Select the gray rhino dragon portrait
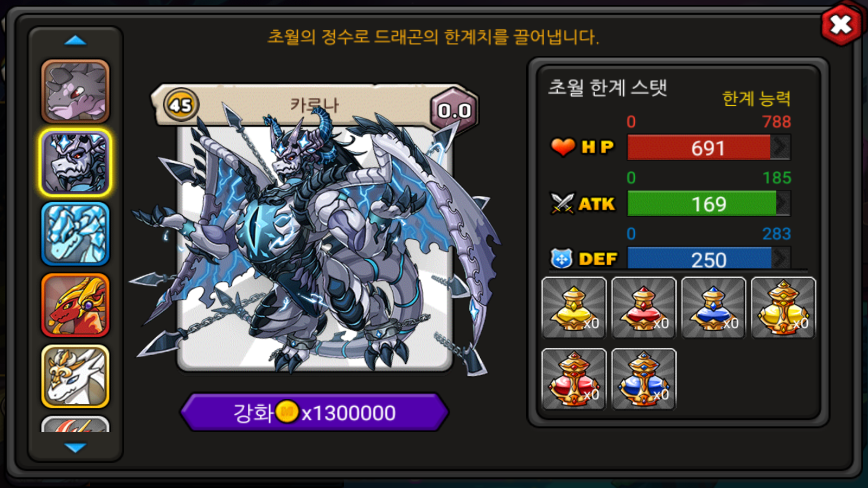This screenshot has width=868, height=488. pyautogui.click(x=75, y=91)
